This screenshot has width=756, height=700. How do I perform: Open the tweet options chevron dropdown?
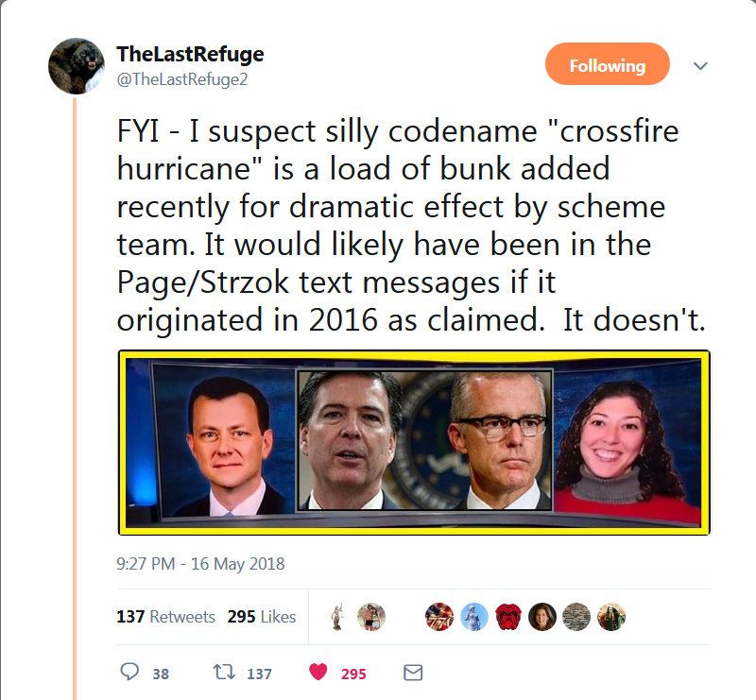coord(700,66)
